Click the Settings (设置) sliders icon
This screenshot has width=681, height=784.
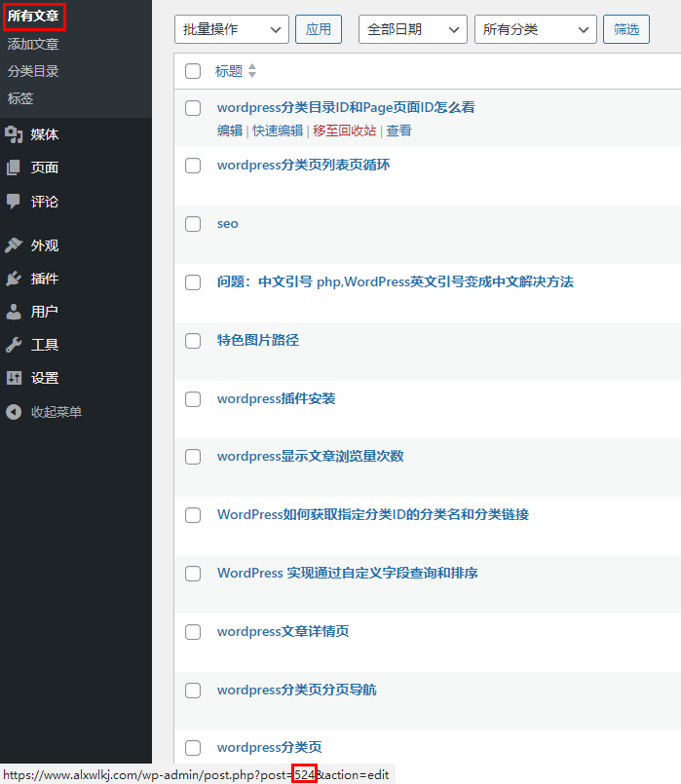coord(14,378)
